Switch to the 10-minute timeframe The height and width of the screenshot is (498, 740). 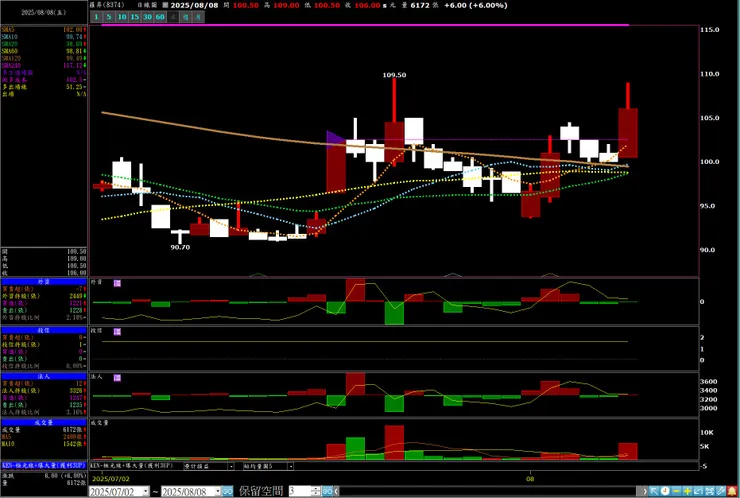[x=122, y=17]
